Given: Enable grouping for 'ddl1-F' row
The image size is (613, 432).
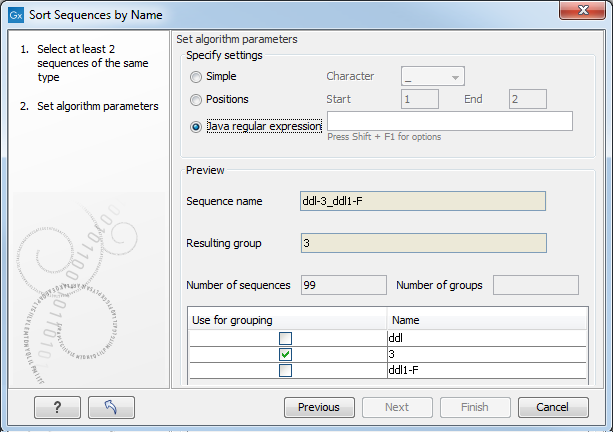Looking at the screenshot, I should (x=286, y=371).
